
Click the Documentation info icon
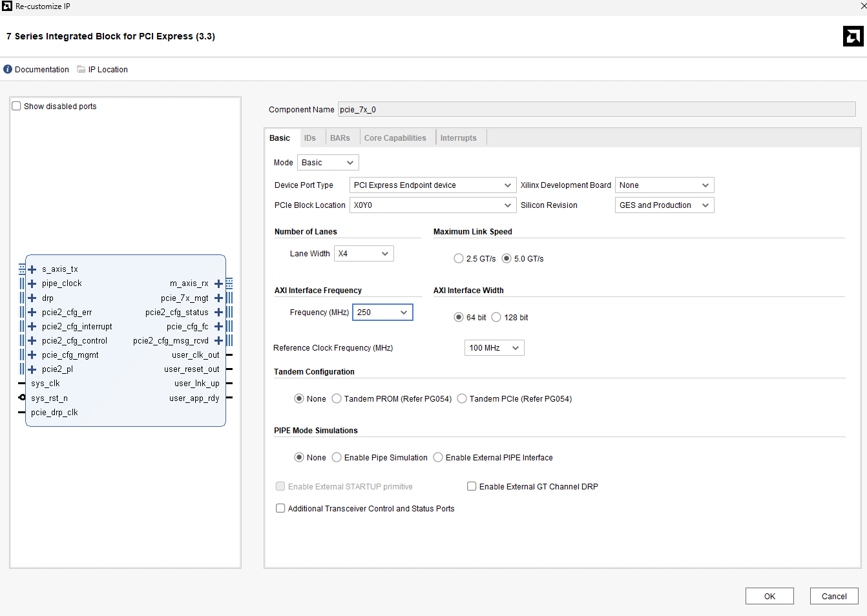click(x=8, y=69)
